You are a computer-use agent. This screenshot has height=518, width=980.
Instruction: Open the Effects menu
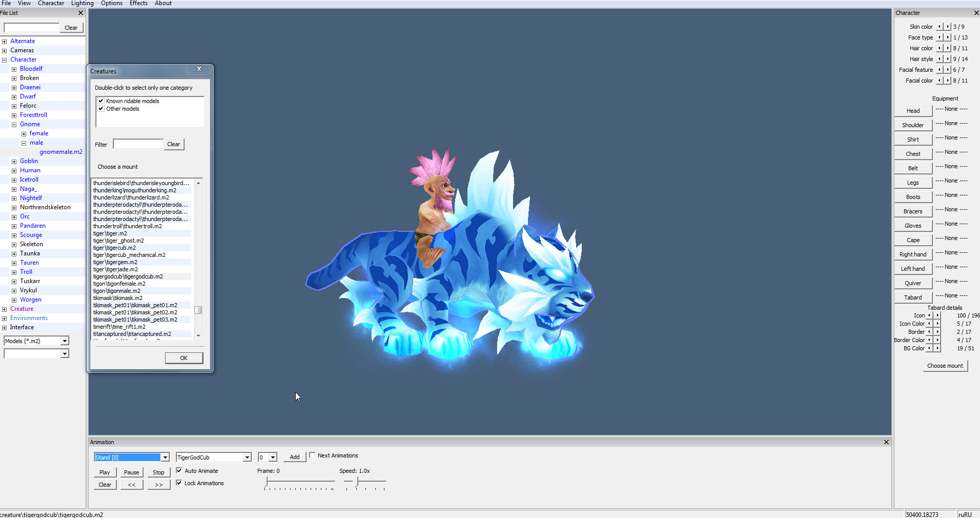[x=138, y=3]
